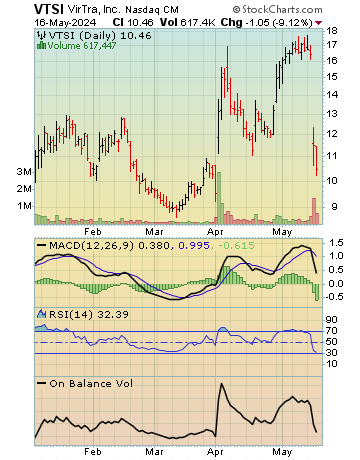Click the VirTra, Inc. company name
The width and height of the screenshot is (360, 460).
pos(94,9)
